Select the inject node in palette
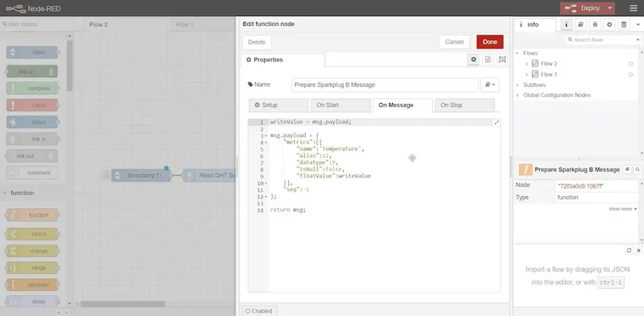 [x=32, y=52]
